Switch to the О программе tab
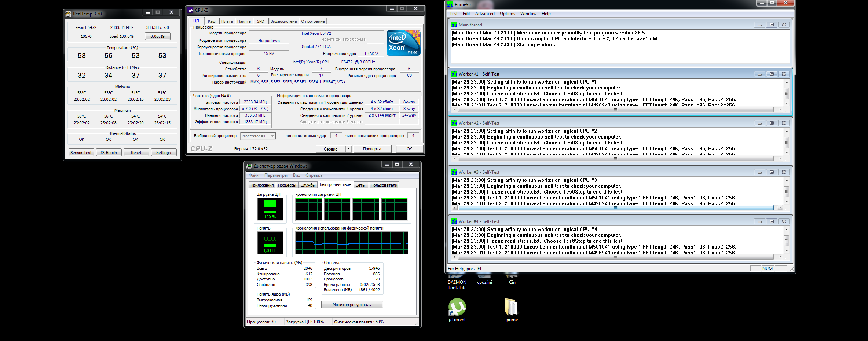 313,21
